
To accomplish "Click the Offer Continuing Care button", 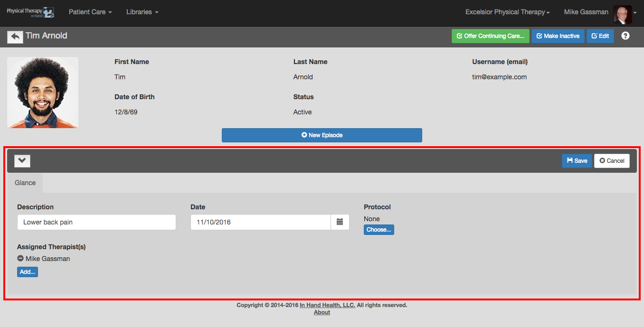I will coord(490,36).
